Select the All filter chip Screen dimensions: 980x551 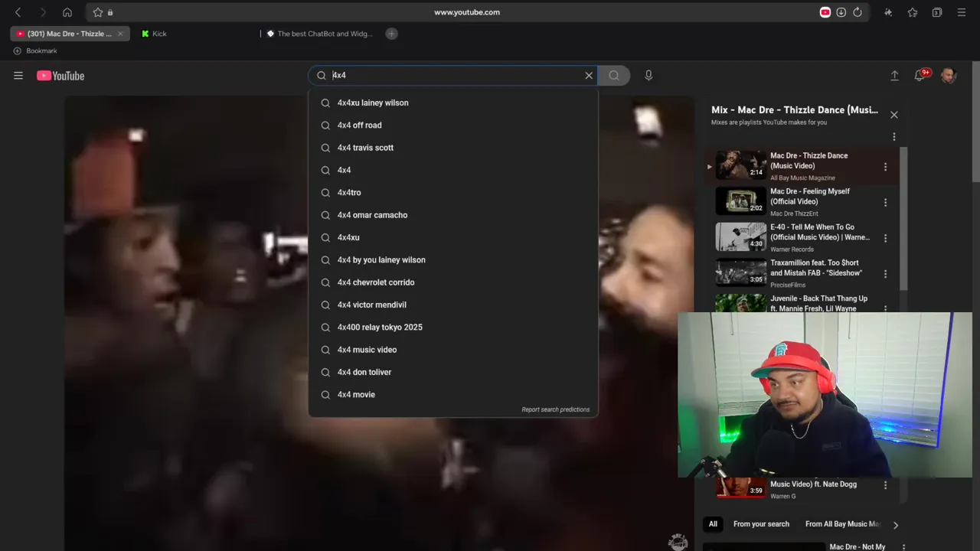(713, 524)
